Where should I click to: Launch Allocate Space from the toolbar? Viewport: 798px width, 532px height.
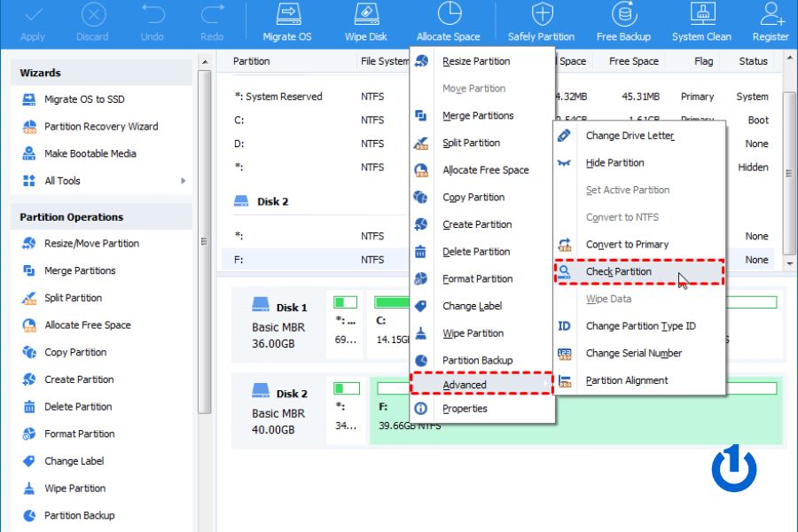(450, 16)
